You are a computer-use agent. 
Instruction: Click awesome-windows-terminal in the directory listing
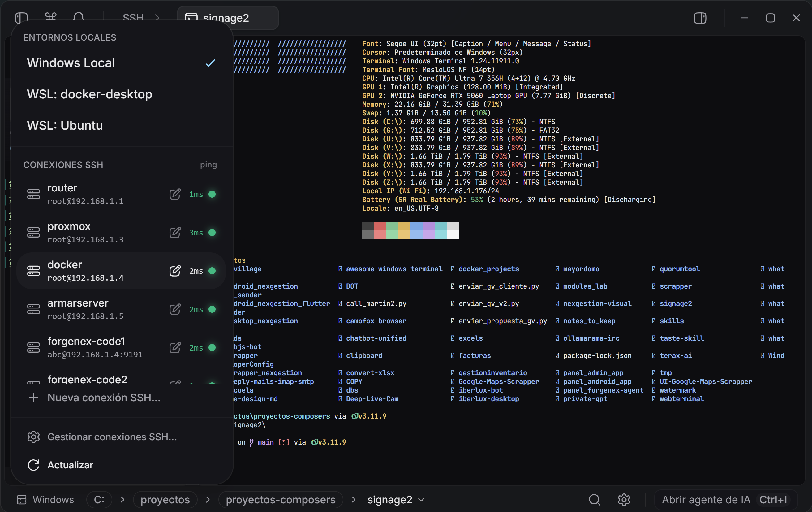click(x=394, y=269)
